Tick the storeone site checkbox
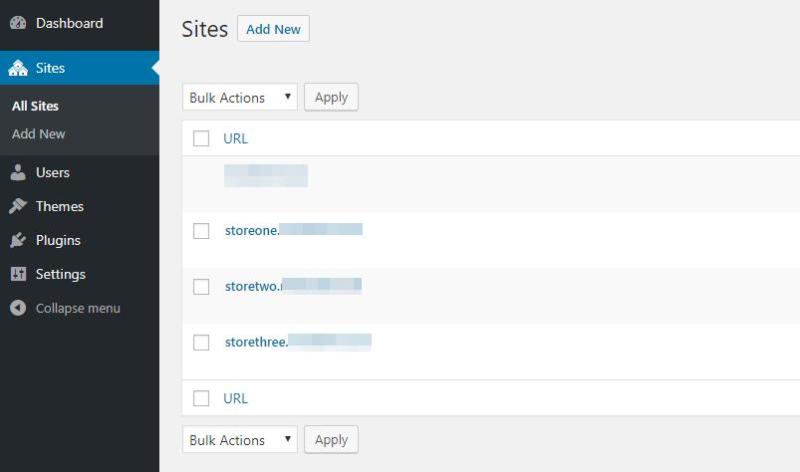Viewport: 800px width, 472px height. 201,231
